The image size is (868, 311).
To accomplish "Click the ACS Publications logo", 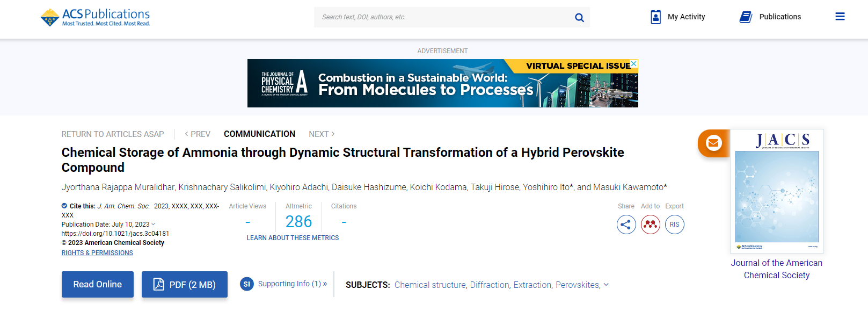I will point(96,17).
